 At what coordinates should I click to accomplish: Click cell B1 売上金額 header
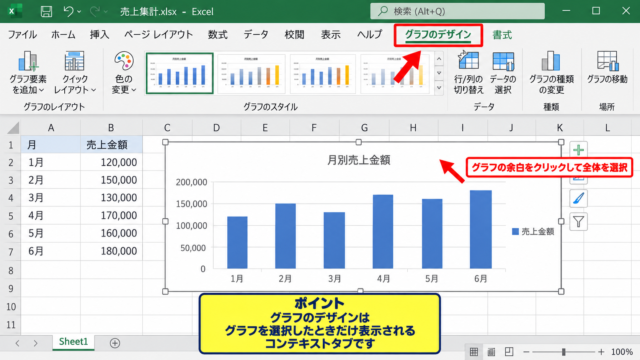(x=111, y=144)
